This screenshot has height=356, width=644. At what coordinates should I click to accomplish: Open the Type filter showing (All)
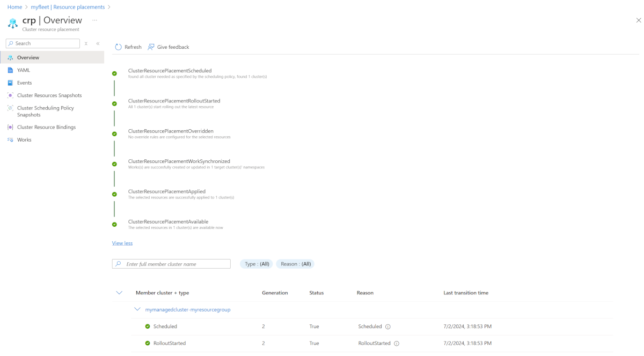coord(256,264)
